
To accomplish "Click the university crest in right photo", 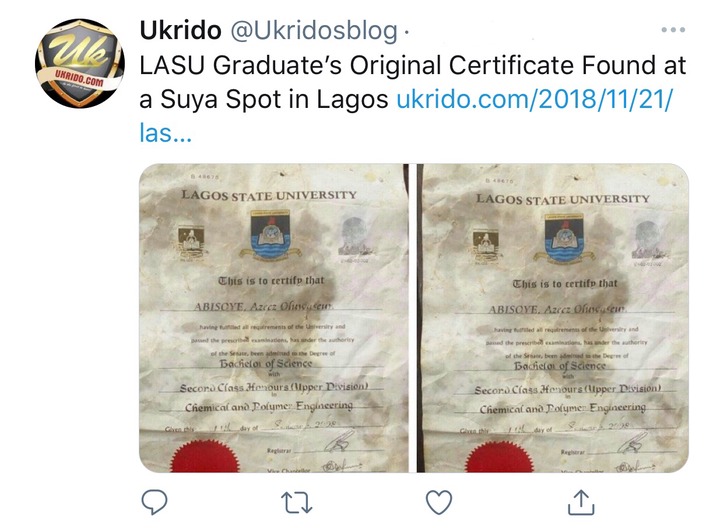I will (564, 238).
